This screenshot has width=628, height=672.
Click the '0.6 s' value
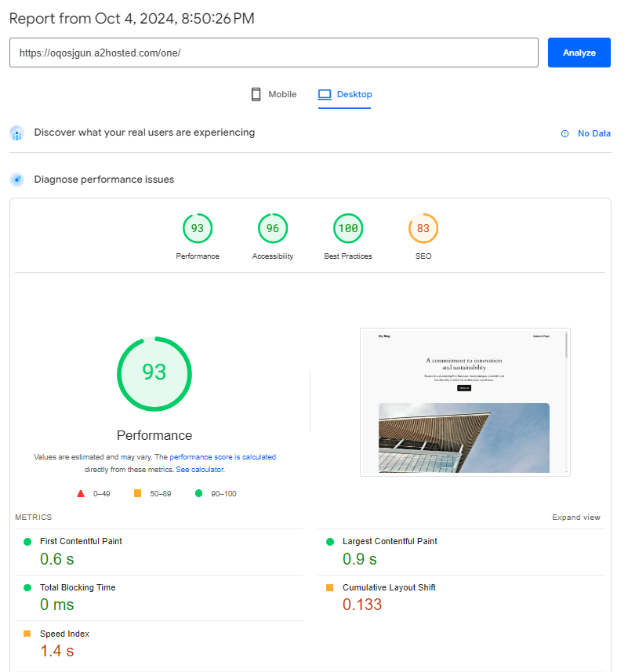(57, 559)
